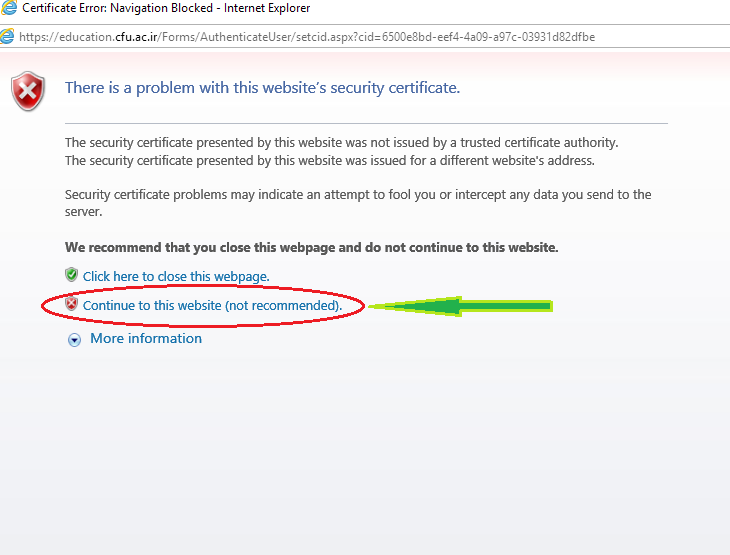Screen dimensions: 730x555
Task: Open the More information text link
Action: (146, 339)
